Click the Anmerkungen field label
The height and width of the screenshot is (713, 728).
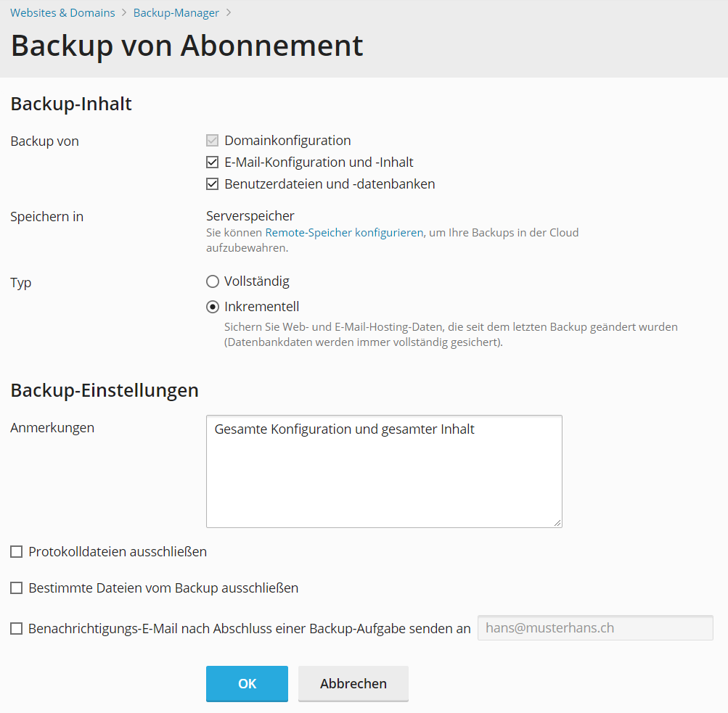(52, 427)
